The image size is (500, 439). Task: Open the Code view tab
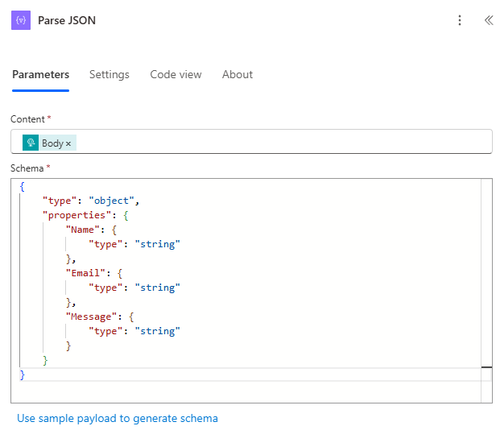(176, 74)
